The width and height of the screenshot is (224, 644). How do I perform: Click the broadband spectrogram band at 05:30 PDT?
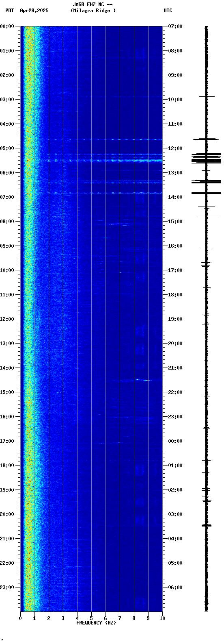point(105,160)
